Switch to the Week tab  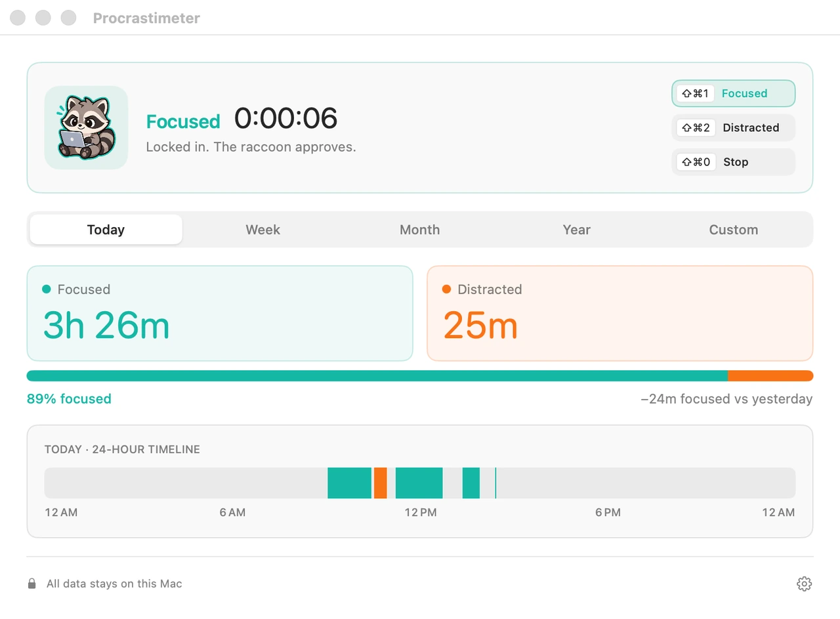click(262, 230)
